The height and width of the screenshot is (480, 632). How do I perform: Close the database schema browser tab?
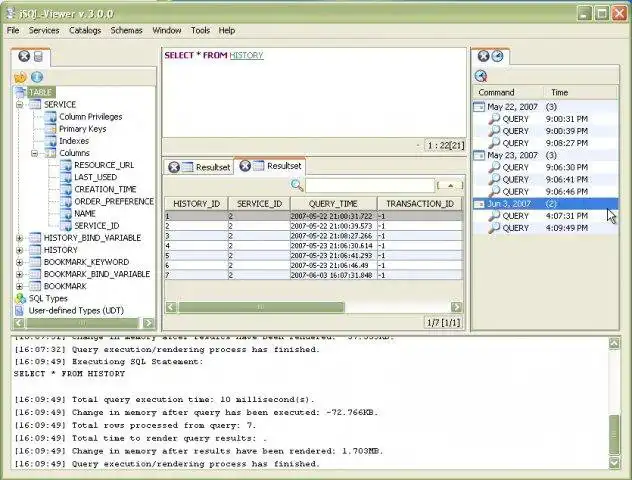pyautogui.click(x=24, y=57)
